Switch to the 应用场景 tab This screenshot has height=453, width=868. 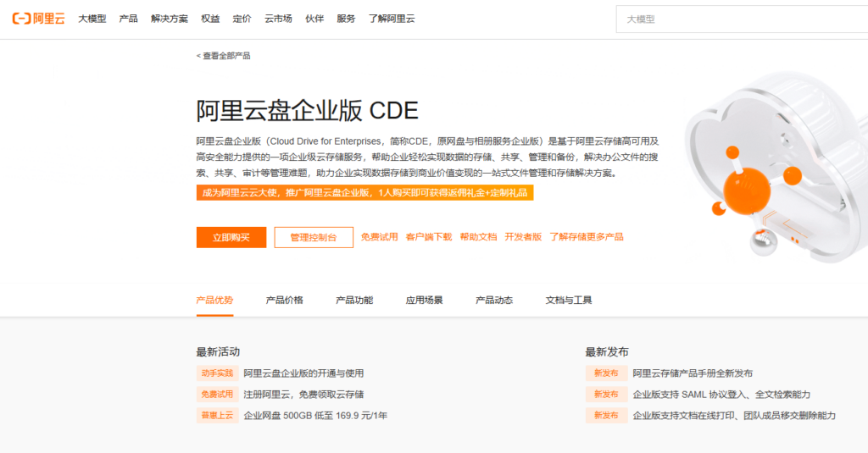tap(424, 301)
